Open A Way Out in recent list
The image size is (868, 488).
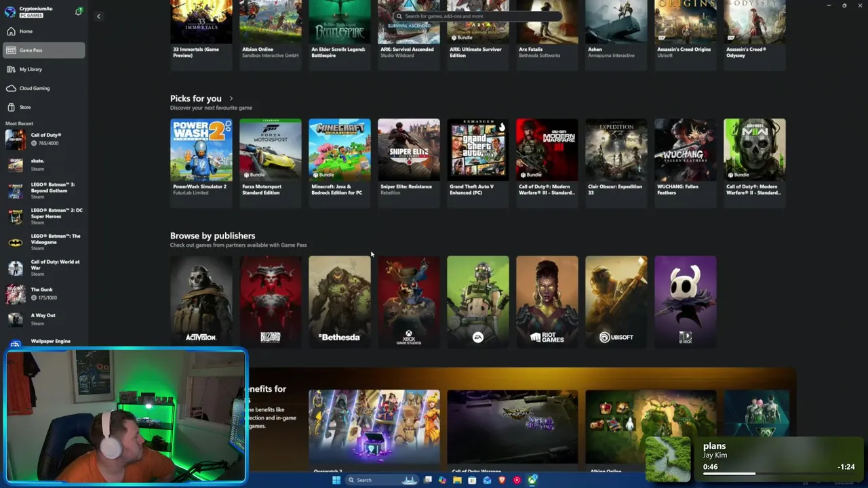pyautogui.click(x=44, y=319)
